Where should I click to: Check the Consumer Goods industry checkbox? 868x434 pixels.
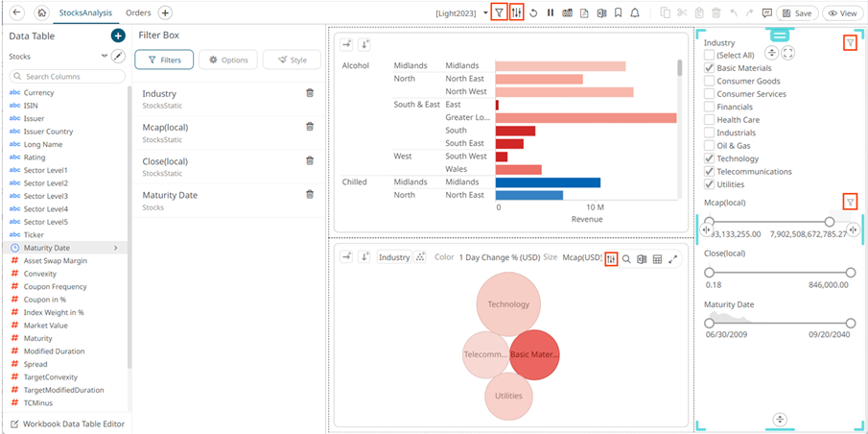tap(709, 82)
